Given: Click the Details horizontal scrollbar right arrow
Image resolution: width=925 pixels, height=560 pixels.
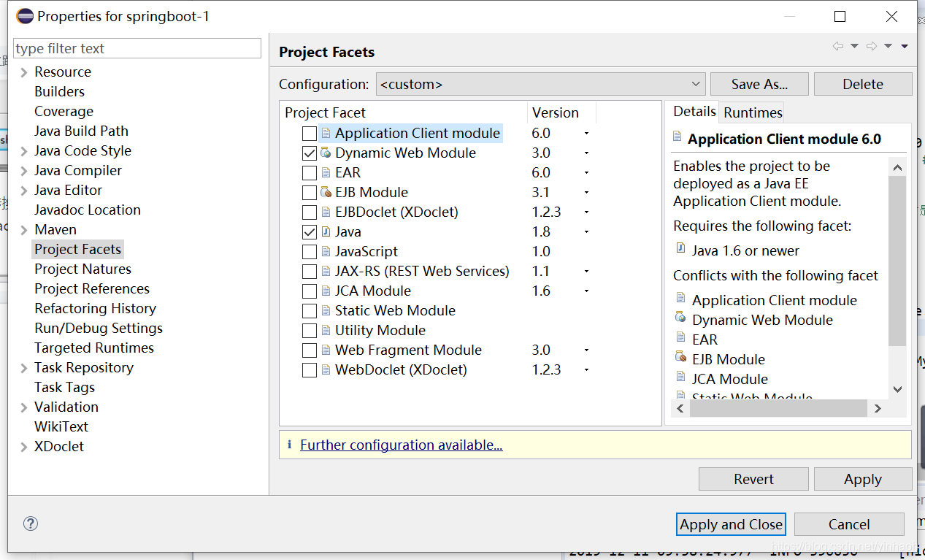Looking at the screenshot, I should tap(878, 408).
